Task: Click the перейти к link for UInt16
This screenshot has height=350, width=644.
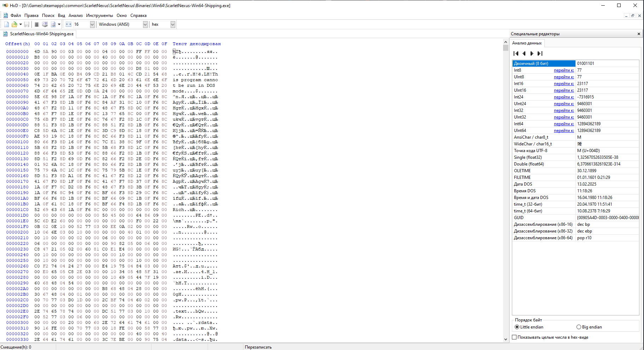Action: click(x=564, y=90)
